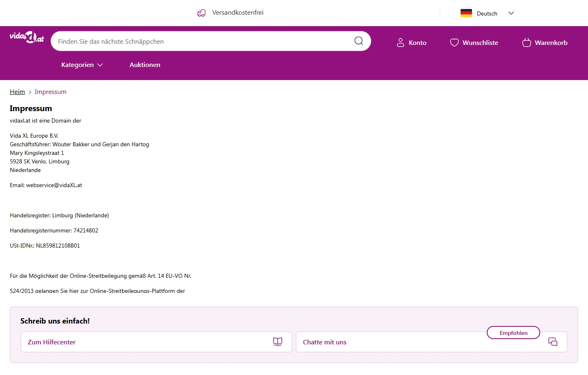The width and height of the screenshot is (588, 375).
Task: Go to Heim breadcrumb link
Action: [x=17, y=92]
